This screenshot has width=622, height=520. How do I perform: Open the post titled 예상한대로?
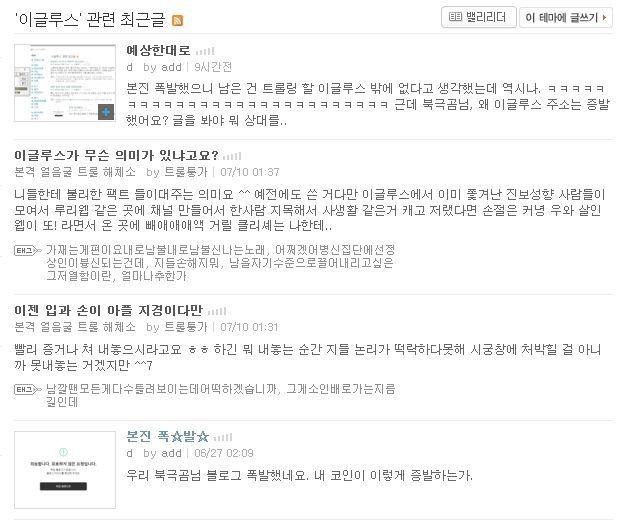click(x=158, y=50)
